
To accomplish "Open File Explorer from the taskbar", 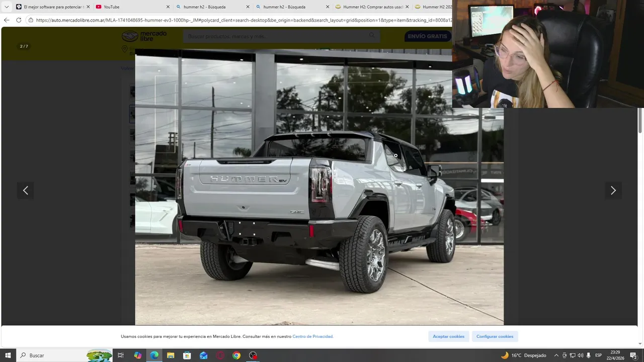I will 171,355.
